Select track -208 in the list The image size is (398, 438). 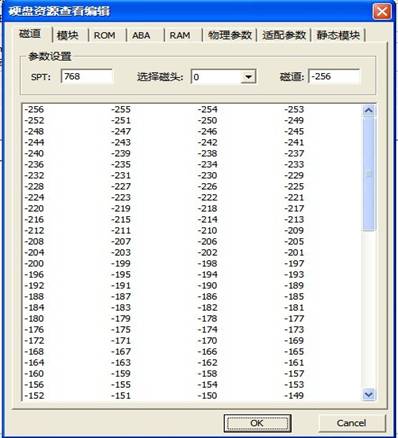[x=34, y=241]
